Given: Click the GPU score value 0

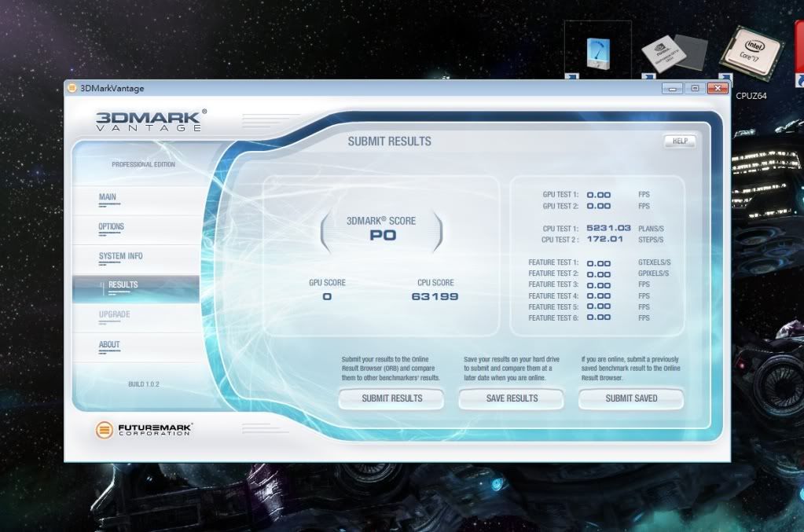Looking at the screenshot, I should 327,297.
